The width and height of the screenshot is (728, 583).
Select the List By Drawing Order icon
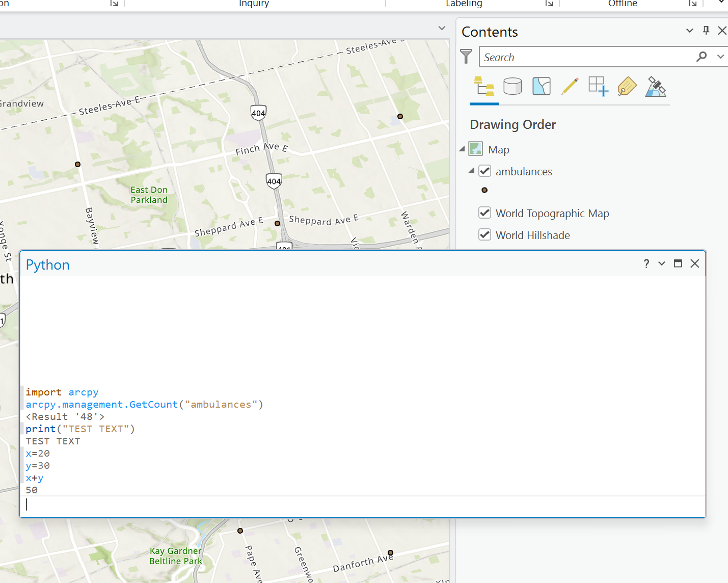484,87
